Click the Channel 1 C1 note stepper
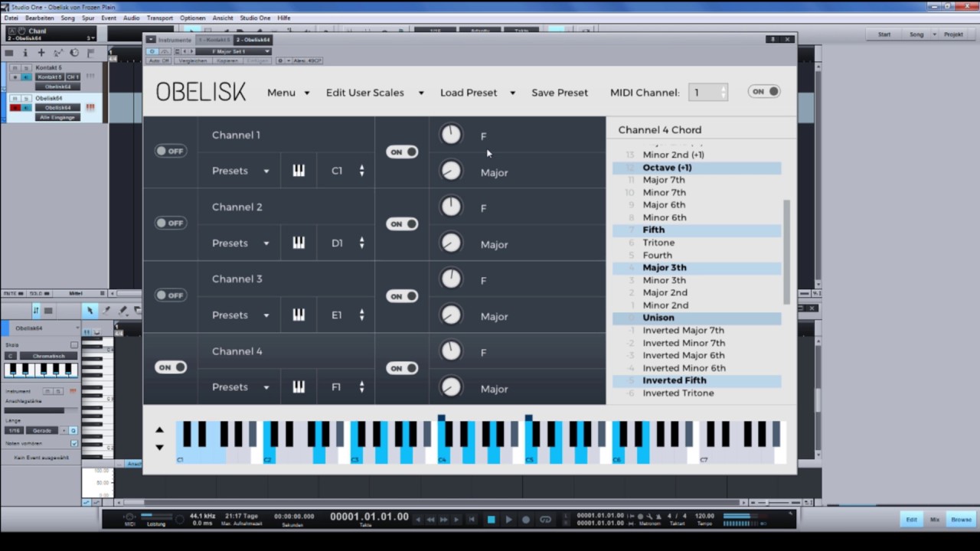The height and width of the screenshot is (551, 980). pyautogui.click(x=361, y=171)
